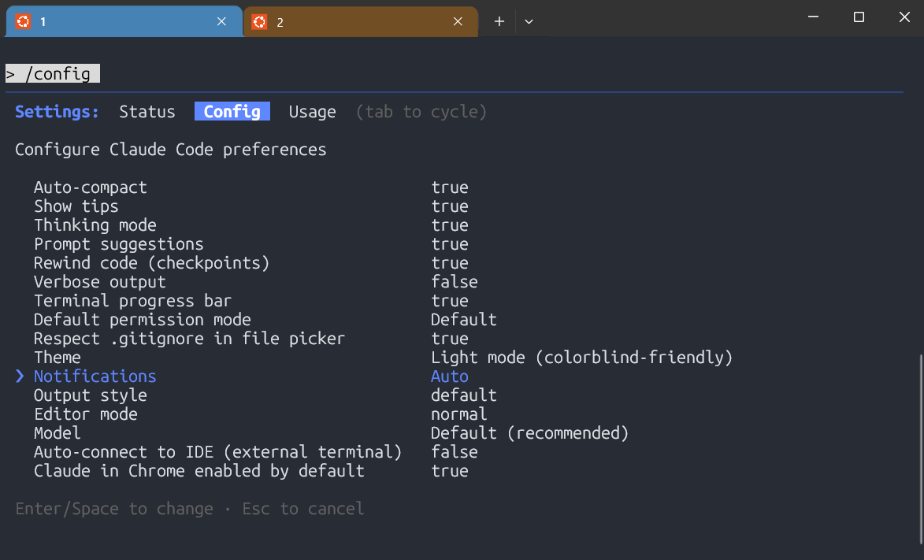Close terminal tab 1
The height and width of the screenshot is (560, 924).
(x=221, y=21)
